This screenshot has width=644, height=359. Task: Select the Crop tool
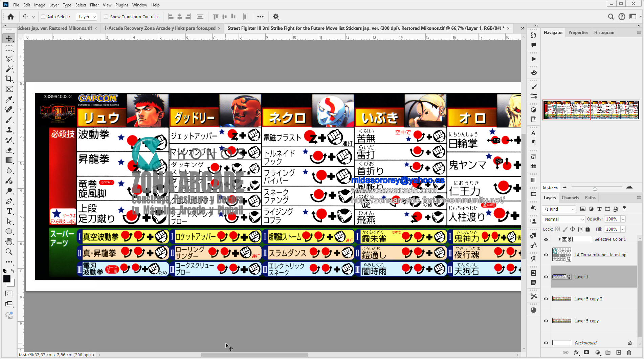[9, 79]
